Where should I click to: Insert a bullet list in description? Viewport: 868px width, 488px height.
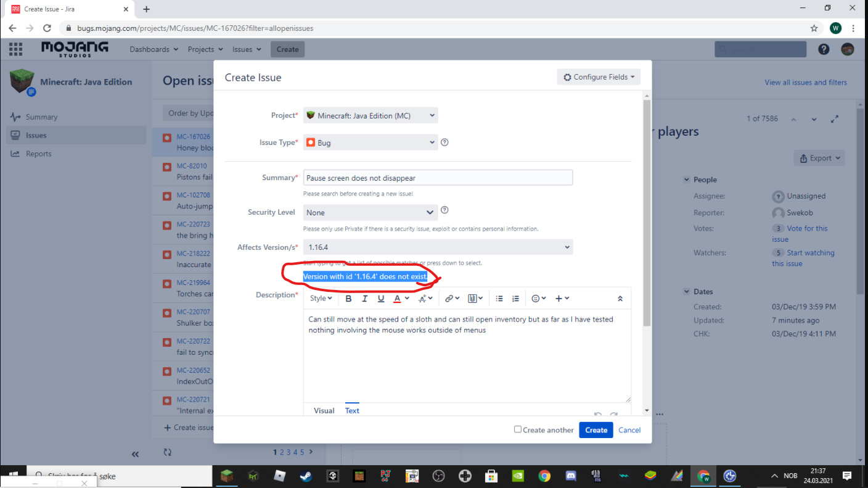coord(499,299)
